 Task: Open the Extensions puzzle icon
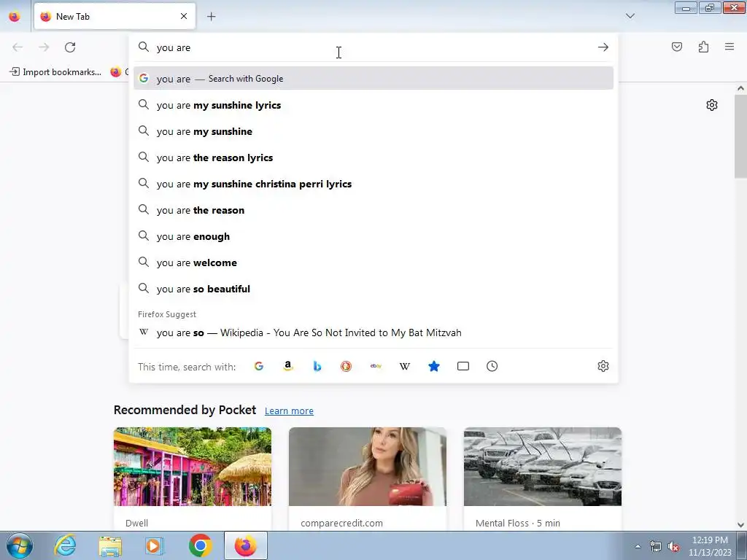[704, 47]
